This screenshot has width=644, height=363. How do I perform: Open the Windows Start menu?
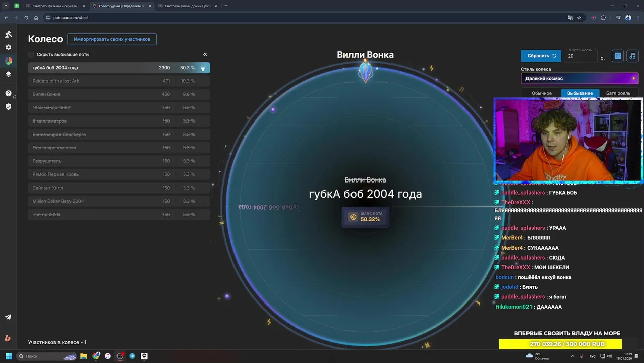pos(8,356)
